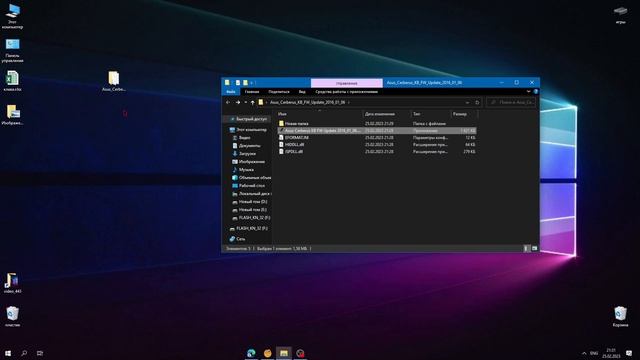640x360 pixels.
Task: Open File Explorer taskbar button
Action: pyautogui.click(x=284, y=353)
